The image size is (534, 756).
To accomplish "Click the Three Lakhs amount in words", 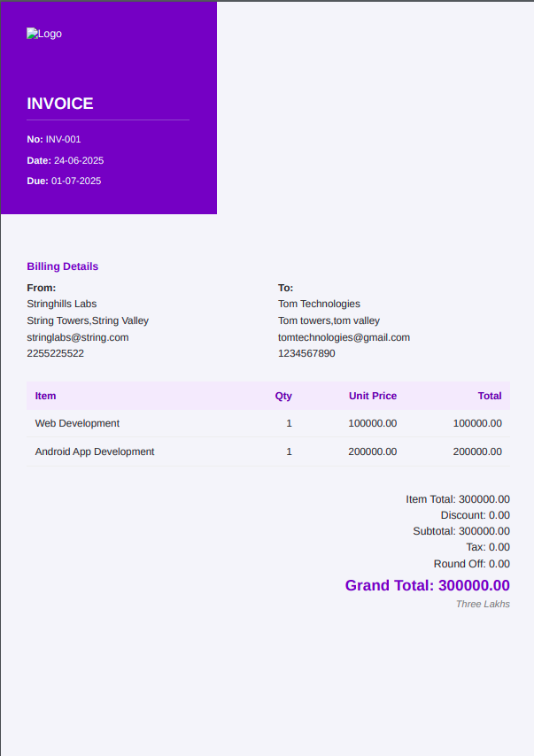I will click(x=483, y=605).
